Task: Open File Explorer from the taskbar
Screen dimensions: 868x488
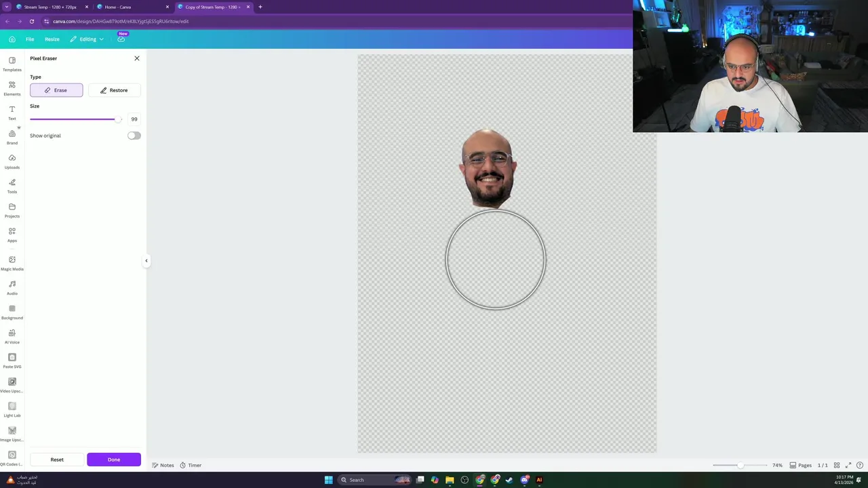Action: point(450,480)
